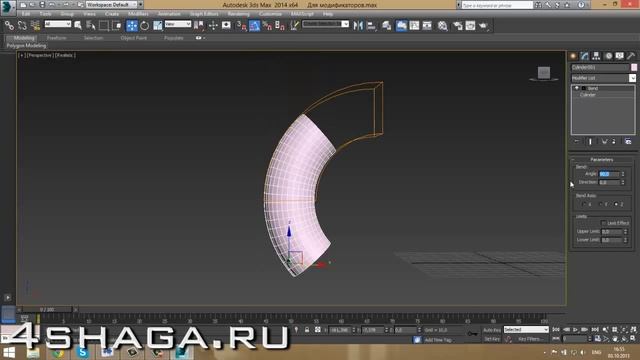Screen dimensions: 640x360
Task: Open the Material Editor
Action: [442, 26]
